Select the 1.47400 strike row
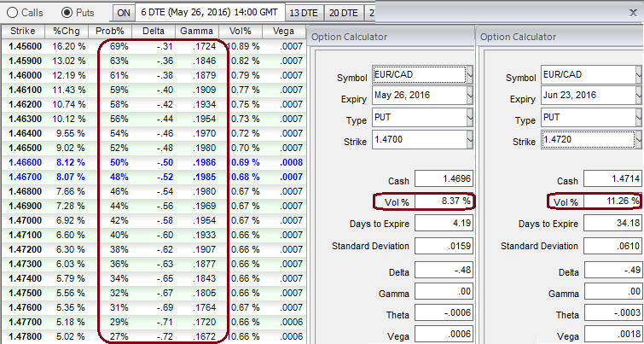644x344 pixels. [x=154, y=278]
